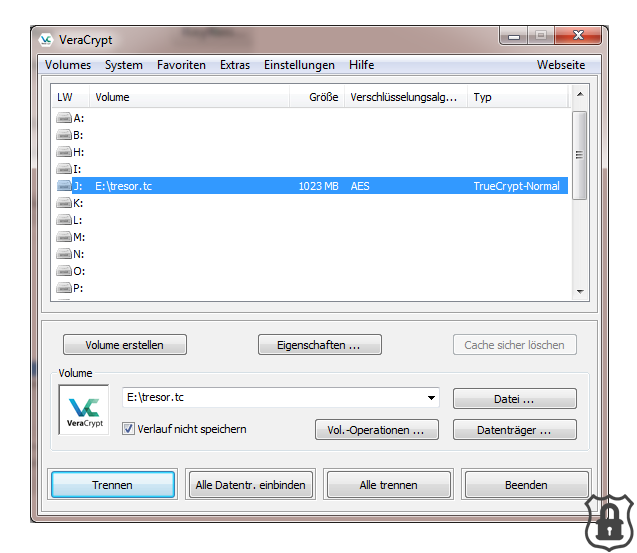Open the Volumes menu
The image size is (637, 553).
pos(68,65)
